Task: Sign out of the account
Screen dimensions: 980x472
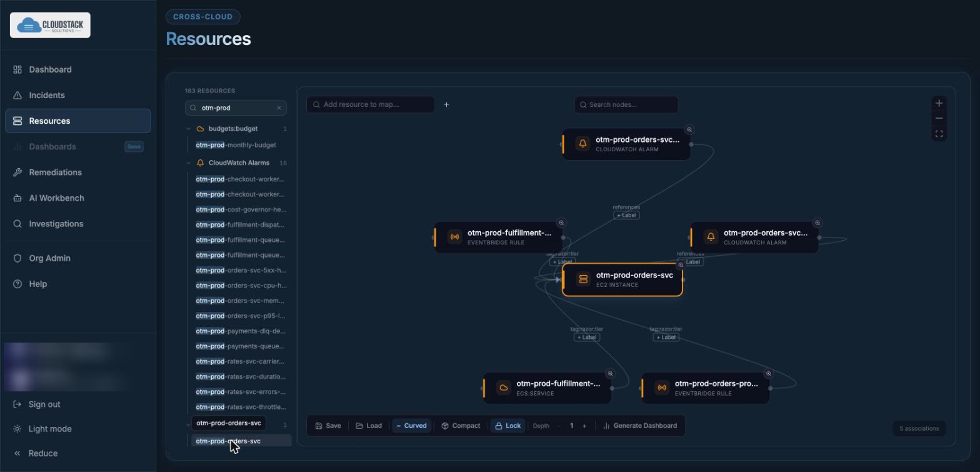Action: 37,404
